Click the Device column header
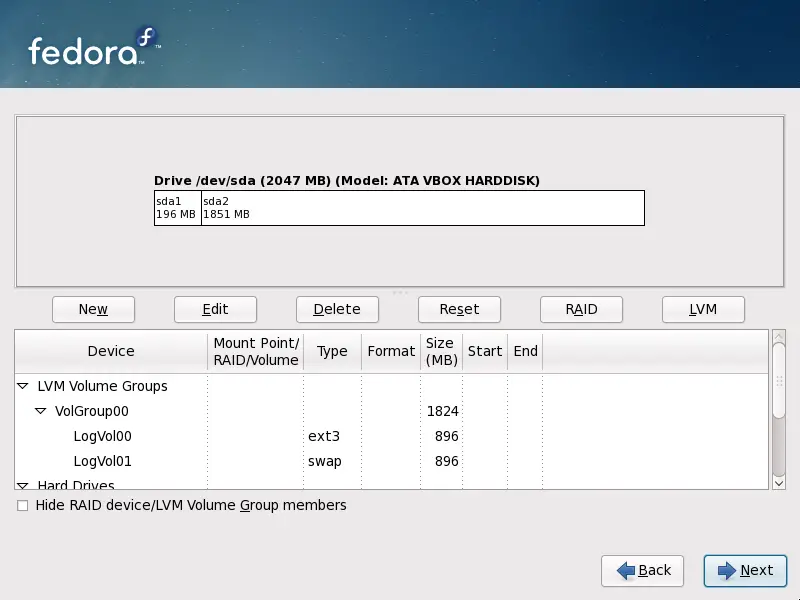The width and height of the screenshot is (800, 600). click(x=110, y=351)
